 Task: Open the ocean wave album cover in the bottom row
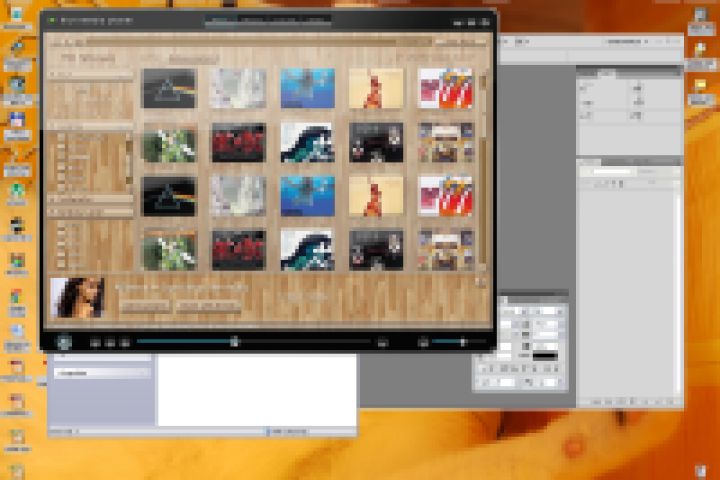click(x=307, y=250)
